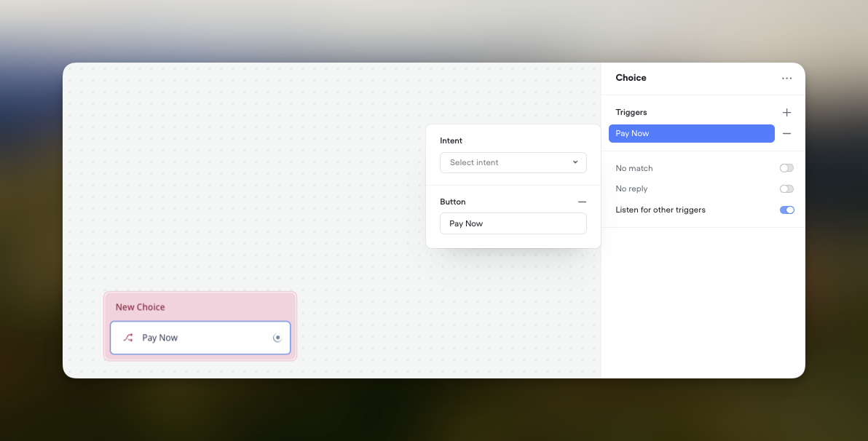
Task: Open the Choice options ellipsis menu
Action: click(x=786, y=78)
